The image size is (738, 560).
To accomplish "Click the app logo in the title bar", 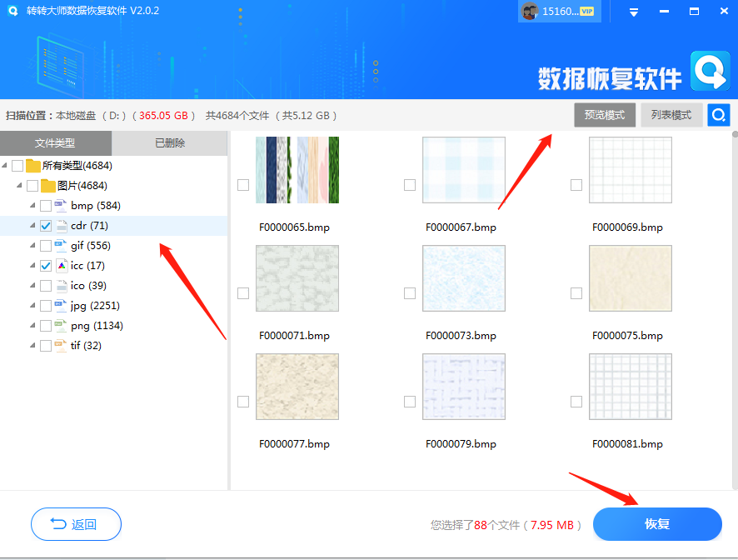I will pos(12,11).
